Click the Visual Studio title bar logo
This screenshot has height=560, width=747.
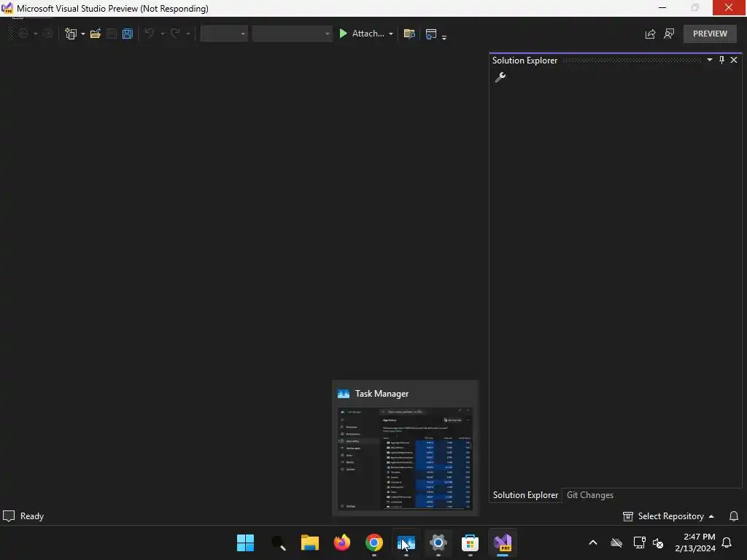click(7, 8)
